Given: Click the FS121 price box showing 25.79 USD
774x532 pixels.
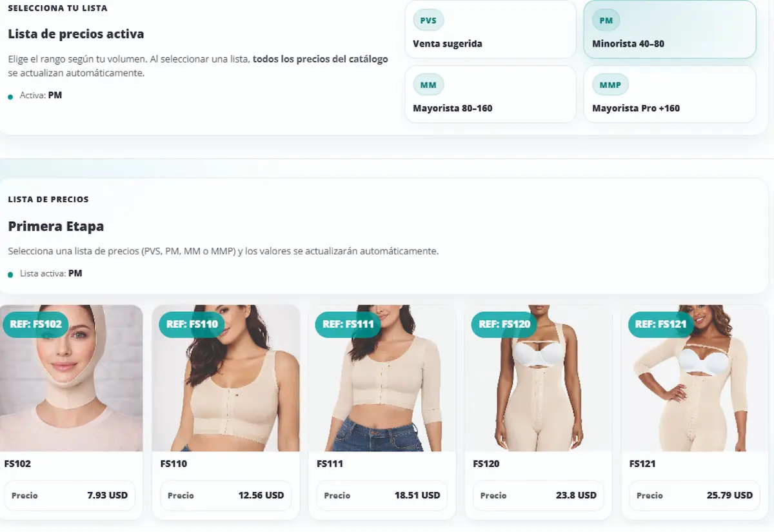Looking at the screenshot, I should pos(695,495).
